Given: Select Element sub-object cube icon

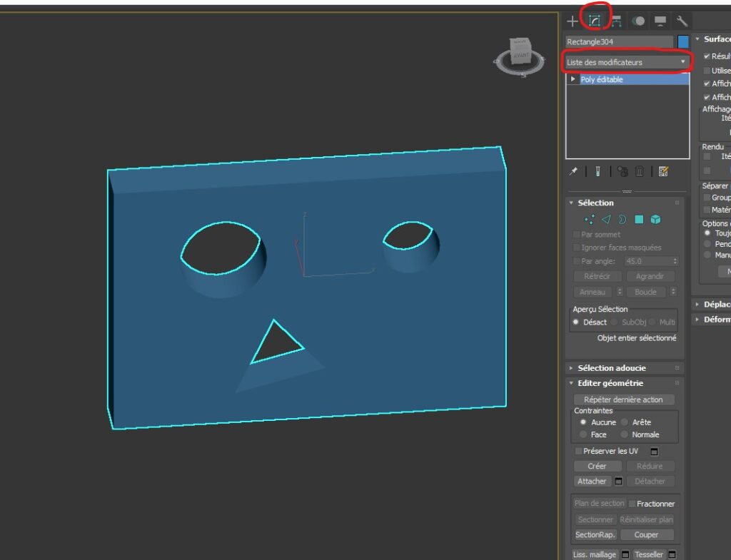Looking at the screenshot, I should 655,220.
